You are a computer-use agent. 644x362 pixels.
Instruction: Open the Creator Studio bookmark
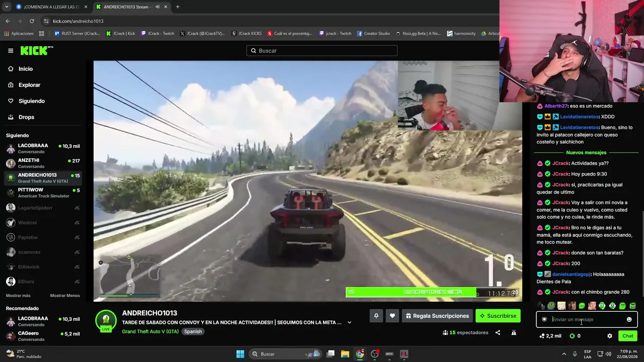pyautogui.click(x=373, y=34)
